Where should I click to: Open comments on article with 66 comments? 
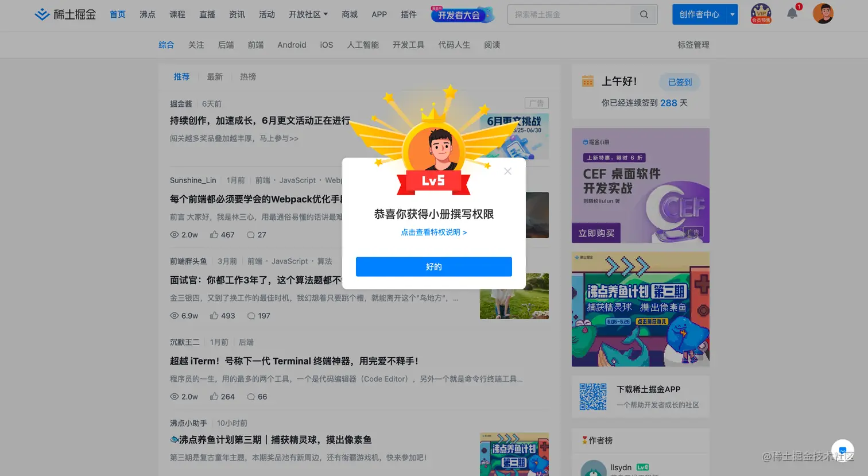coord(257,397)
